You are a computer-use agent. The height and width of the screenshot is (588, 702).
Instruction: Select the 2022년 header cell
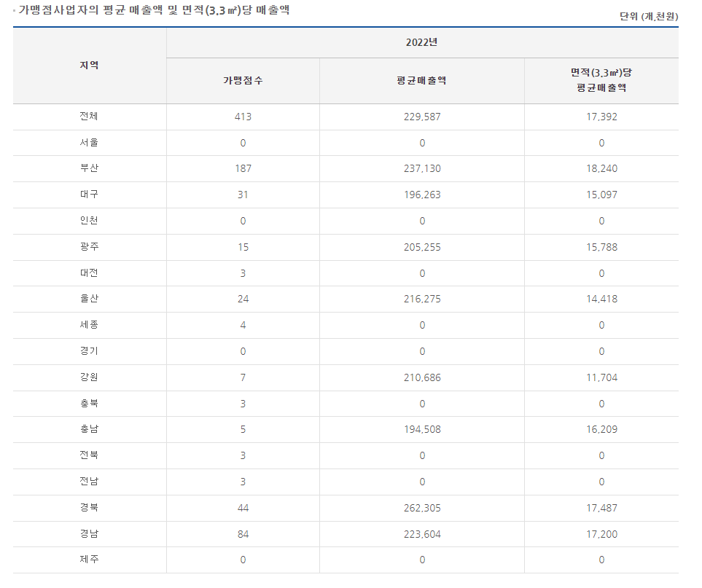point(421,42)
